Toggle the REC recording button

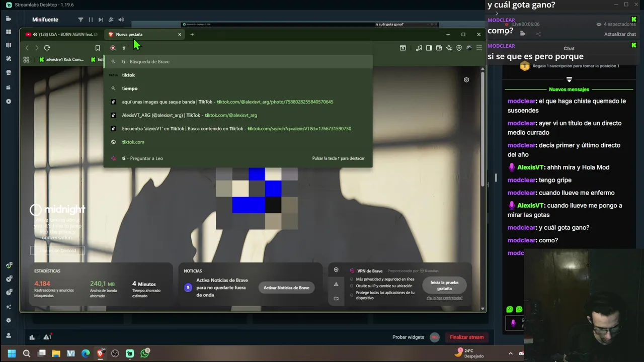[x=435, y=337]
